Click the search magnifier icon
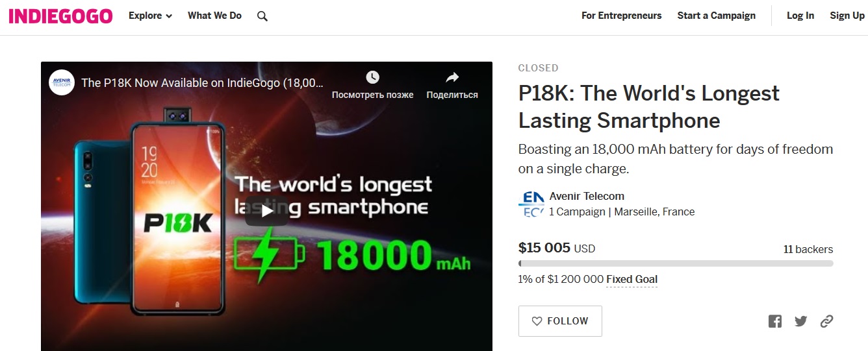The width and height of the screenshot is (868, 351). pyautogui.click(x=262, y=16)
